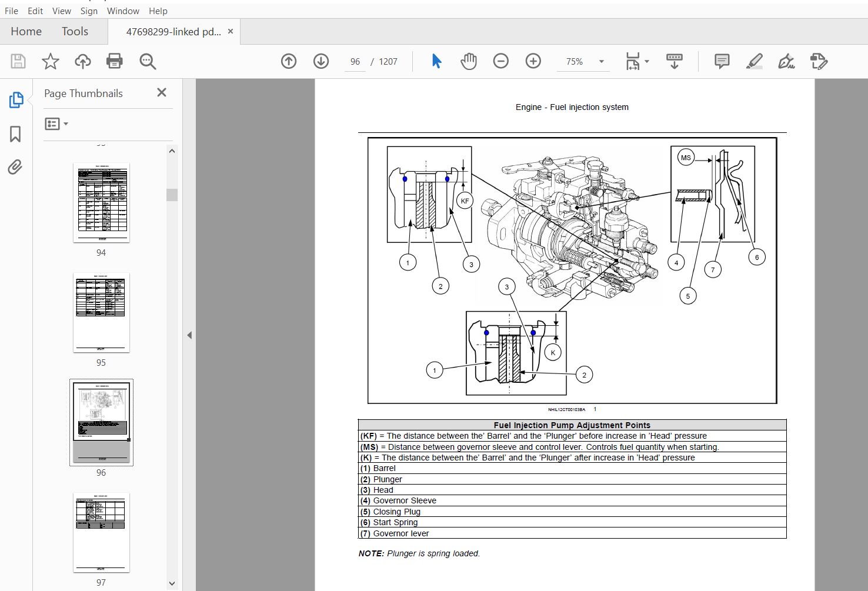Click the (MS) definition table row
868x591 pixels.
pyautogui.click(x=572, y=447)
